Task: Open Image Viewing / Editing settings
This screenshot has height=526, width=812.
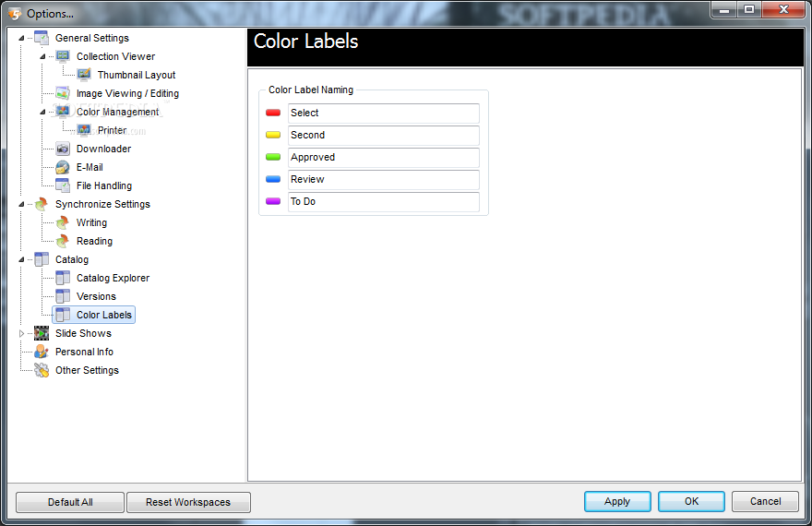Action: coord(127,93)
